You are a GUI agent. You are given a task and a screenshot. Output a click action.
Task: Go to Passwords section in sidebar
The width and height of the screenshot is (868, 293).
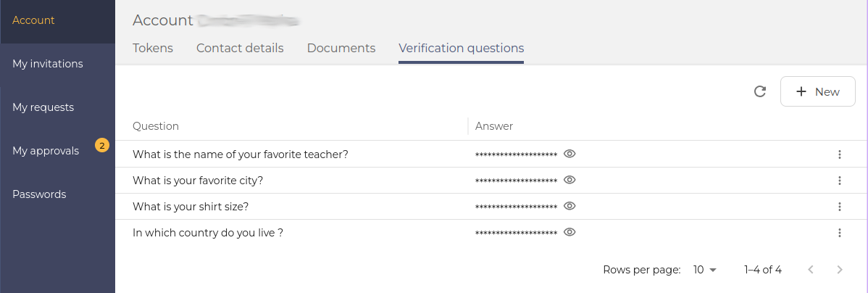(x=39, y=194)
